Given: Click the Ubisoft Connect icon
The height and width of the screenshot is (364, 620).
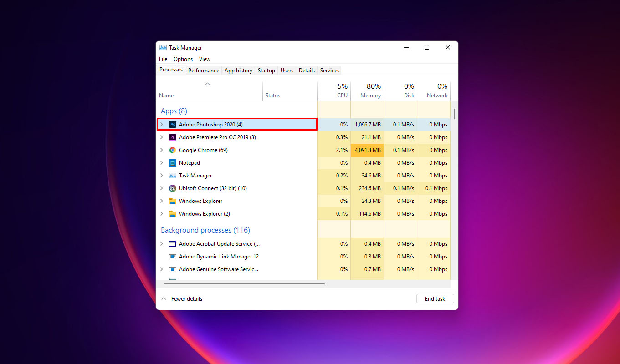Looking at the screenshot, I should tap(173, 188).
